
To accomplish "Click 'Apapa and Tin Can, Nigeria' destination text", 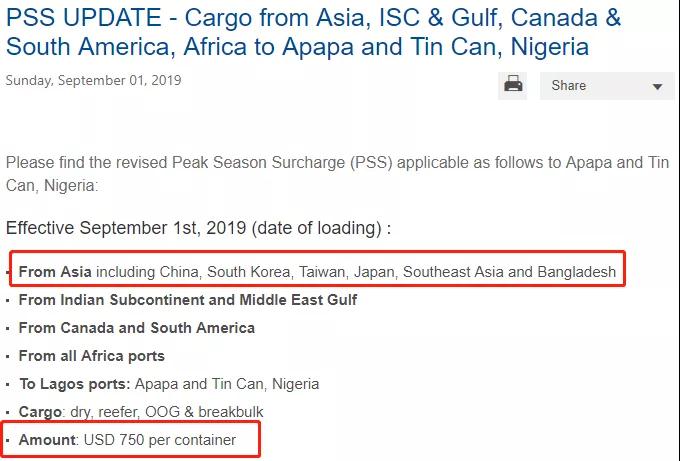I will (x=227, y=384).
